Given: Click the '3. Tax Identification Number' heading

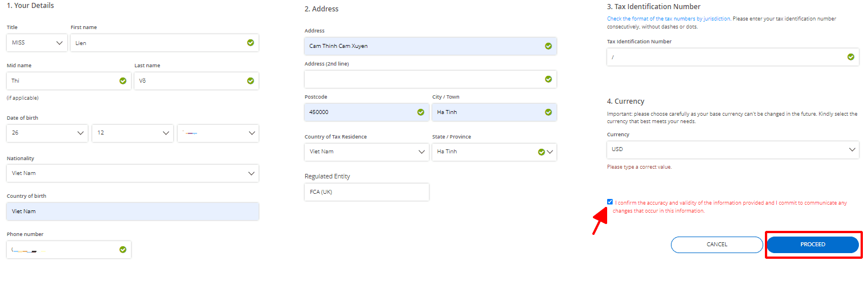Looking at the screenshot, I should point(654,7).
